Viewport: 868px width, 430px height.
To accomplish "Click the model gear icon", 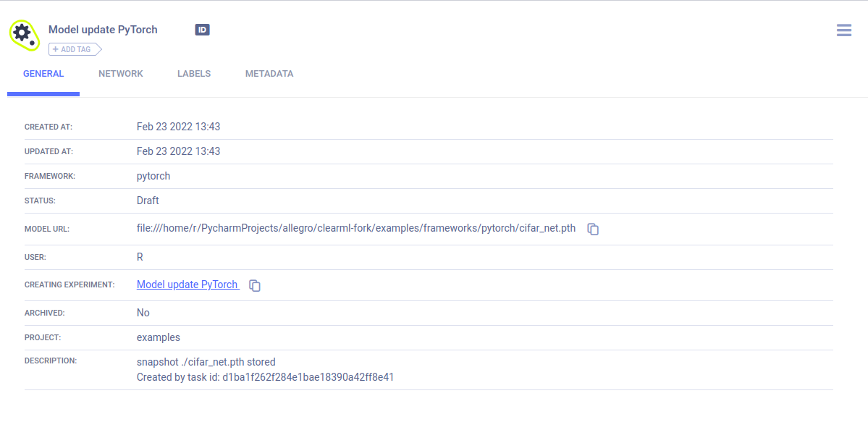I will [x=23, y=34].
